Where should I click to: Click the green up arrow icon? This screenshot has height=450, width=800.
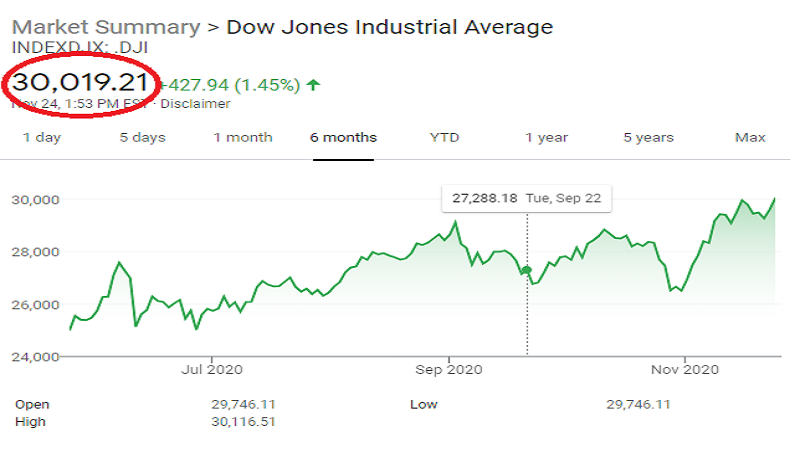point(314,84)
